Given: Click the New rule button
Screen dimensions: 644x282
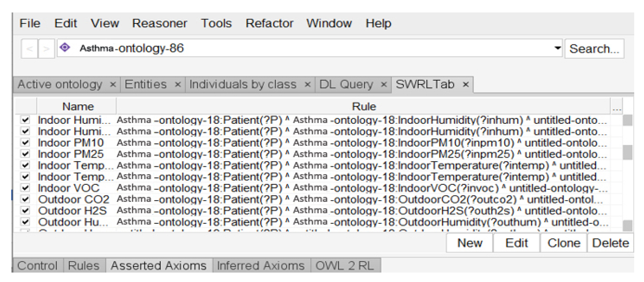Looking at the screenshot, I should tap(469, 243).
